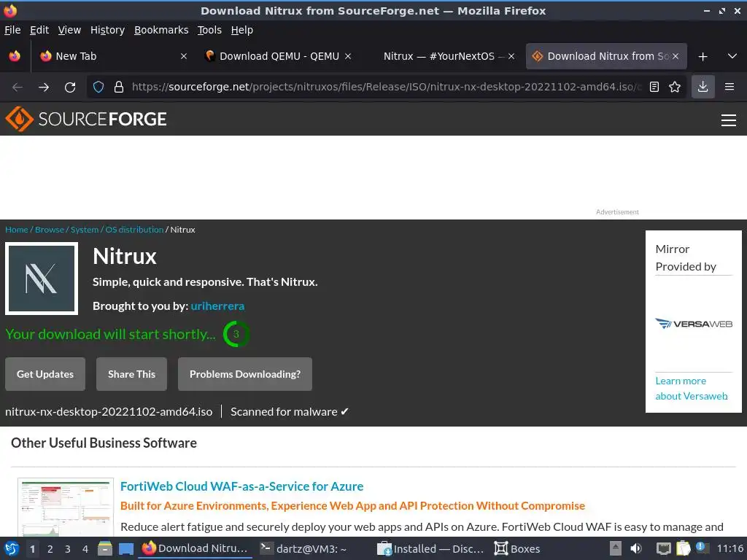This screenshot has height=560, width=747.
Task: Click nitrux-nx-desktop-20221102-amd64.iso filename text
Action: coord(109,412)
